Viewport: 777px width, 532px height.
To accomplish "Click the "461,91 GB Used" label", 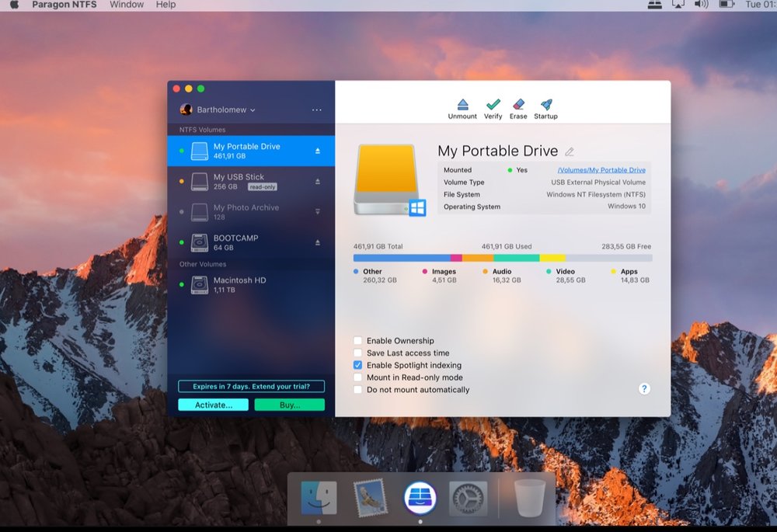I will pyautogui.click(x=507, y=246).
